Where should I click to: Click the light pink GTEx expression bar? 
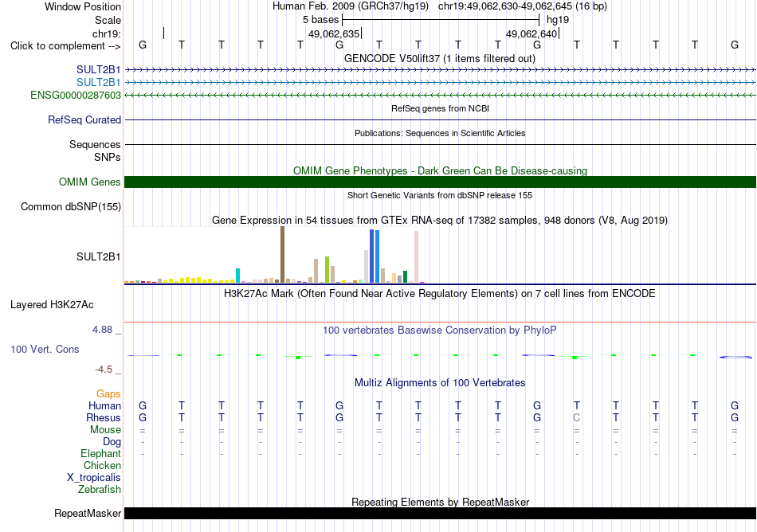click(416, 256)
